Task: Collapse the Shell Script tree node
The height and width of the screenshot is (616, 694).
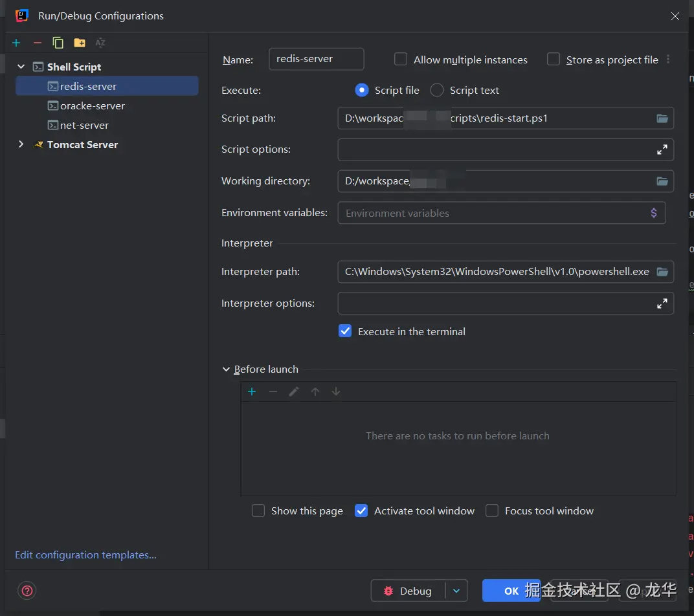Action: pyautogui.click(x=21, y=67)
